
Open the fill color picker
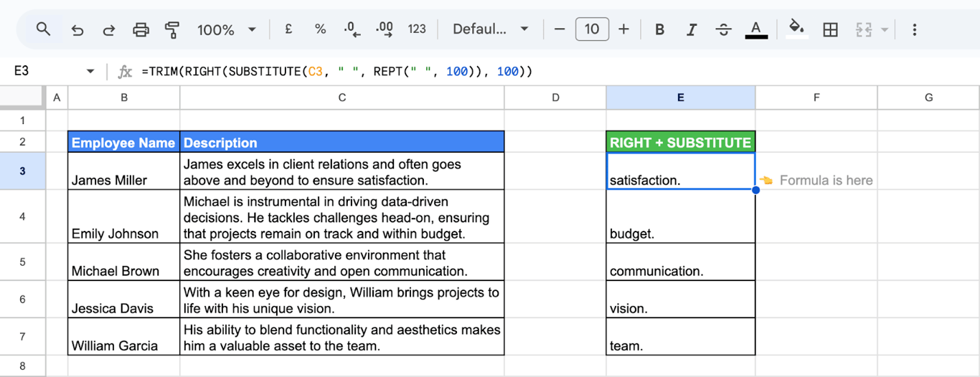(x=796, y=29)
